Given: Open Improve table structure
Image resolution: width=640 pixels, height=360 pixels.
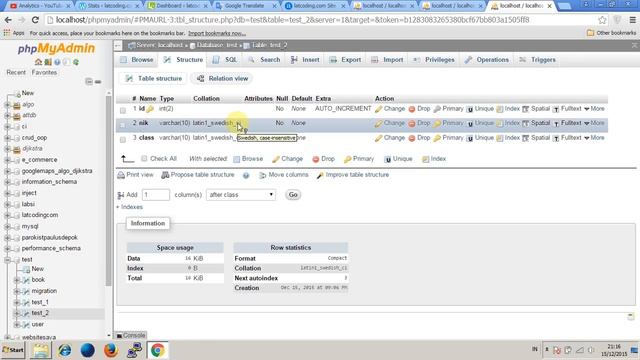Looking at the screenshot, I should pos(353,175).
